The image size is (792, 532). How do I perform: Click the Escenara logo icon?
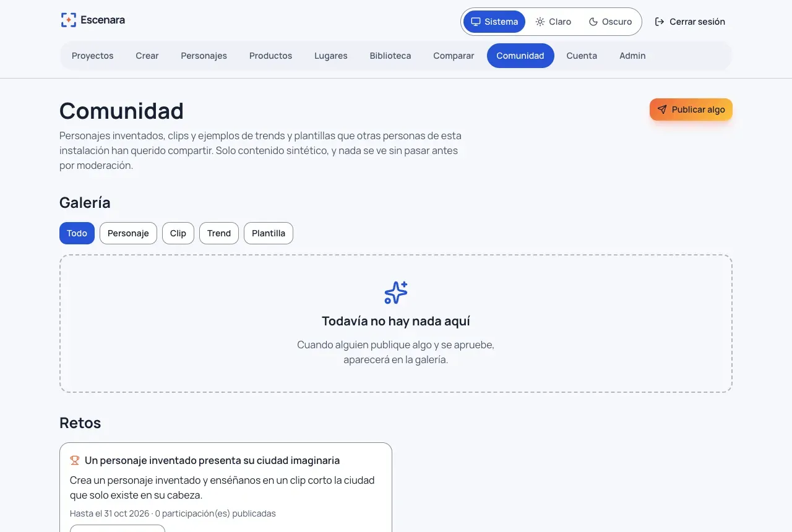69,20
